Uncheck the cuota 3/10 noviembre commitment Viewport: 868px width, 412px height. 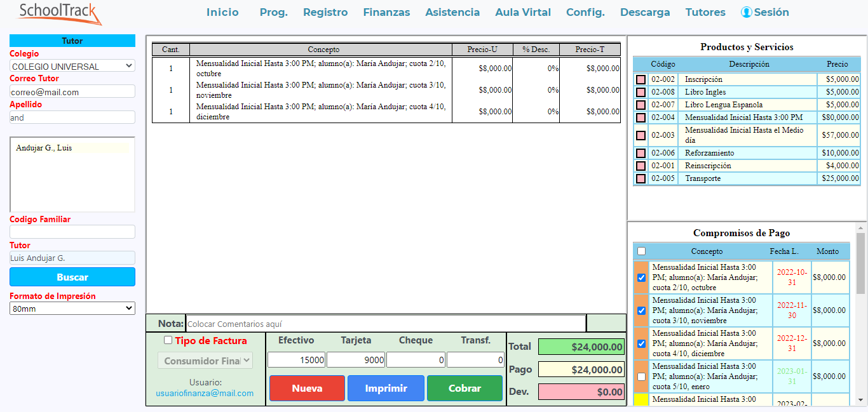tap(641, 310)
